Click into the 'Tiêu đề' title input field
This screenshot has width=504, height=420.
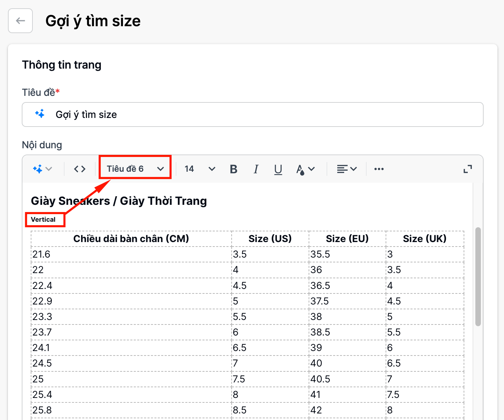pos(262,114)
